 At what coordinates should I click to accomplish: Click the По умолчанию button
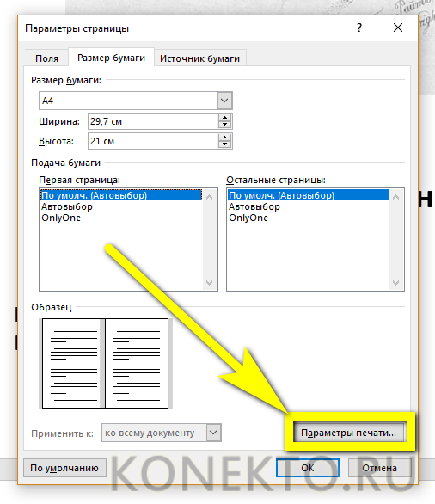pos(64,468)
